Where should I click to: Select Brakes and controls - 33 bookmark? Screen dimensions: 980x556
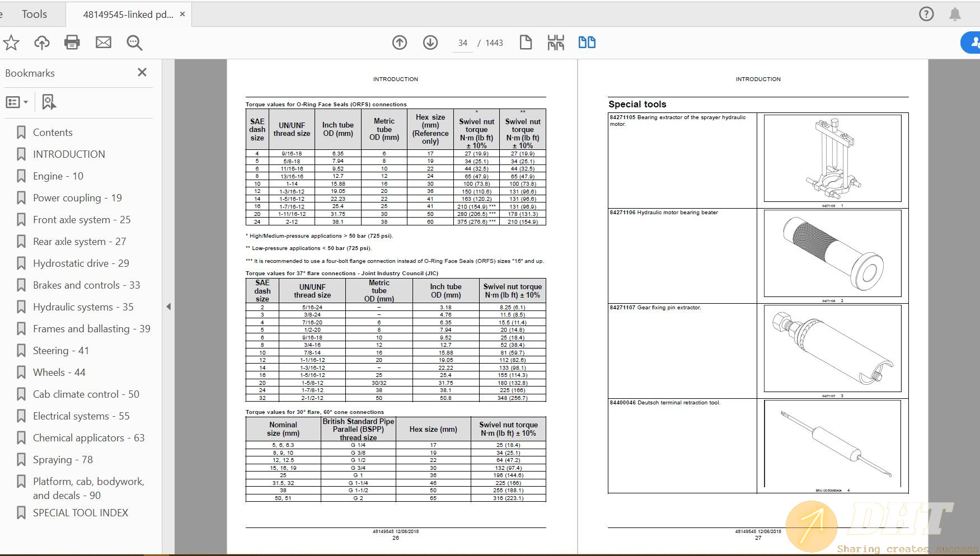coord(87,285)
